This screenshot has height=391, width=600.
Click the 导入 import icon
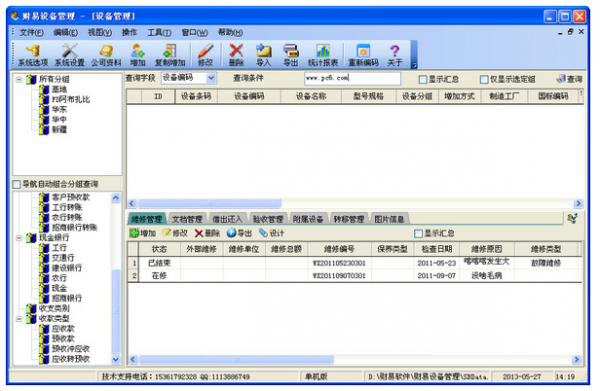click(x=263, y=55)
